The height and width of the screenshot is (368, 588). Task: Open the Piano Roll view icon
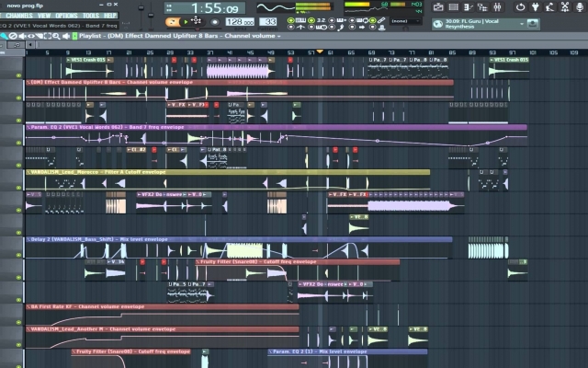click(468, 6)
